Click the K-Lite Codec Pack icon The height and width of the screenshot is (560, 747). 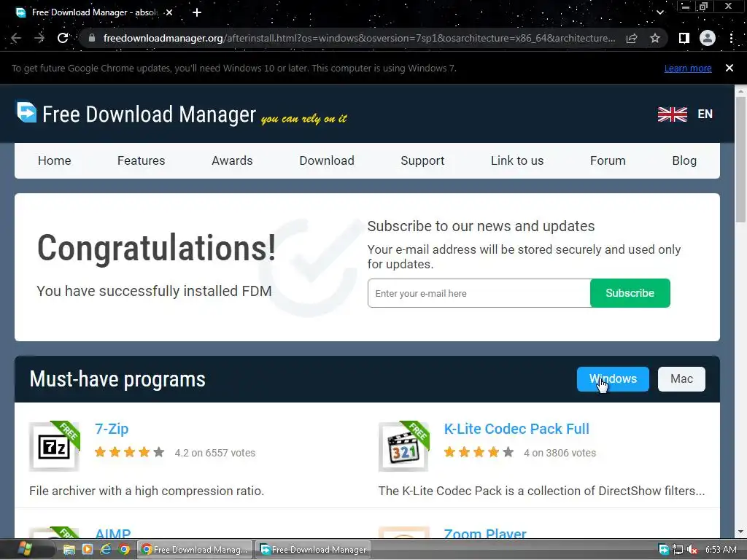click(403, 446)
